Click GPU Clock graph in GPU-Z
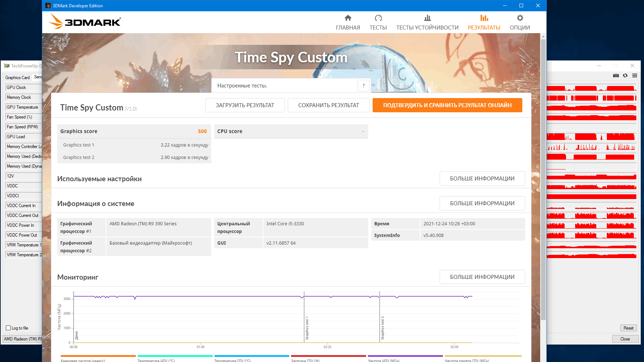The height and width of the screenshot is (362, 644). pos(592,87)
